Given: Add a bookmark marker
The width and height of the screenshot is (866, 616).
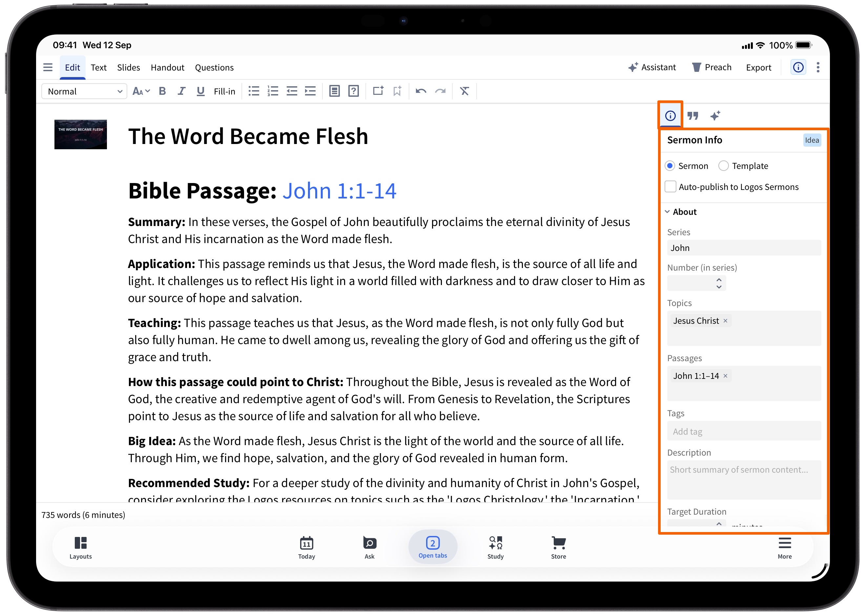Looking at the screenshot, I should pyautogui.click(x=397, y=92).
